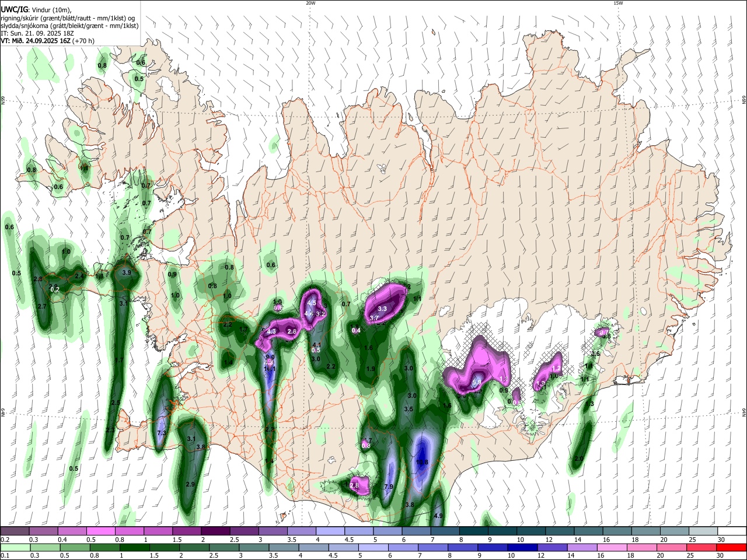Click the 'rigning/skúrir' legend description line
747x560 pixels.
coord(68,18)
